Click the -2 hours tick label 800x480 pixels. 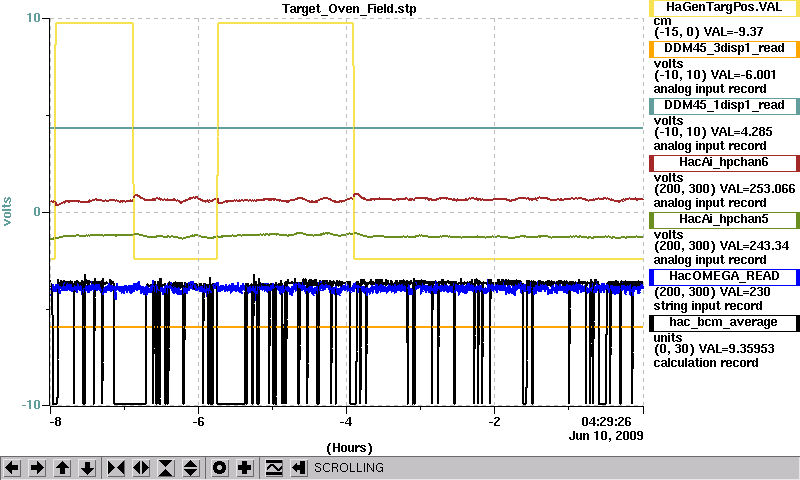tap(494, 422)
